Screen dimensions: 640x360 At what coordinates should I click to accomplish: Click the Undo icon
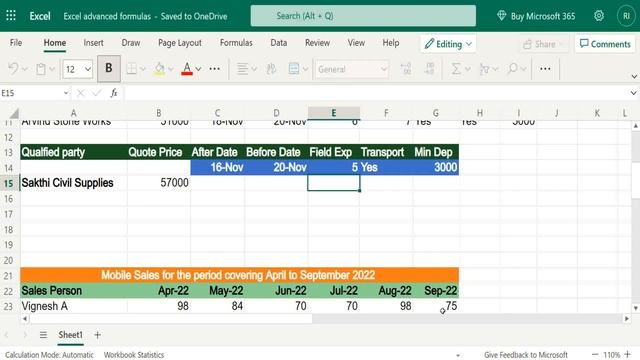coord(13,69)
